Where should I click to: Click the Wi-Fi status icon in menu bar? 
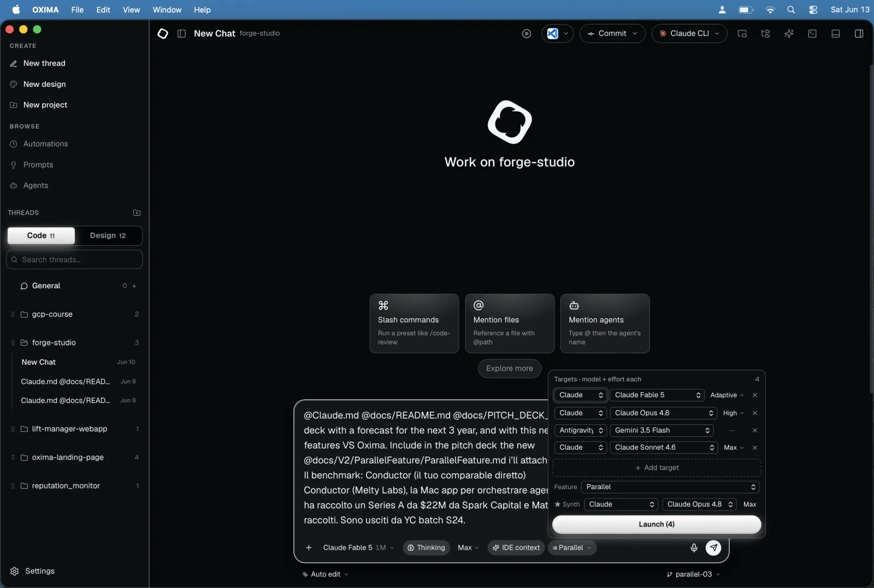(770, 10)
